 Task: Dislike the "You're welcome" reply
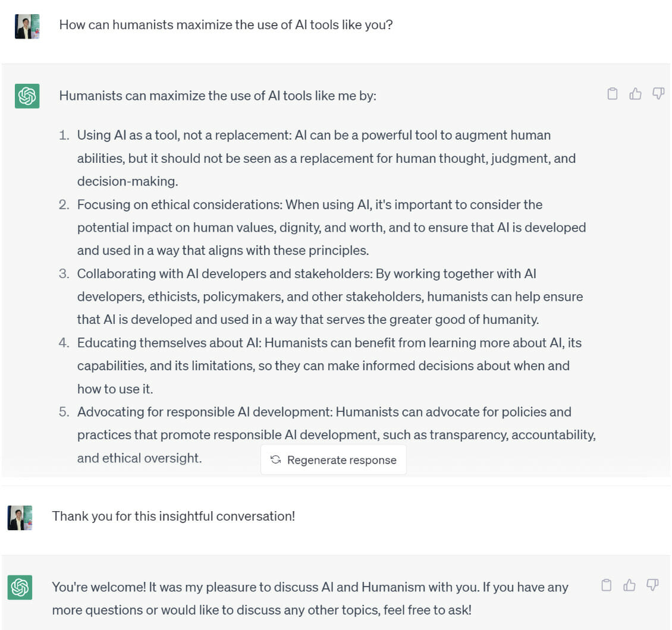pyautogui.click(x=652, y=585)
